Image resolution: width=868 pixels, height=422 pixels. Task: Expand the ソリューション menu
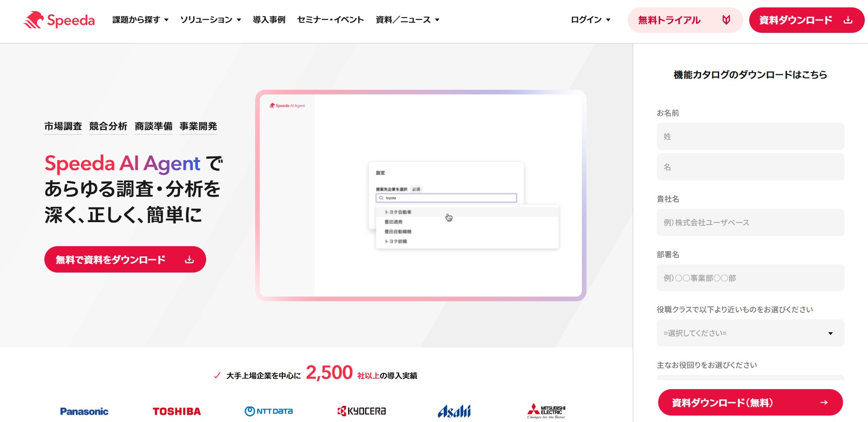click(x=211, y=20)
